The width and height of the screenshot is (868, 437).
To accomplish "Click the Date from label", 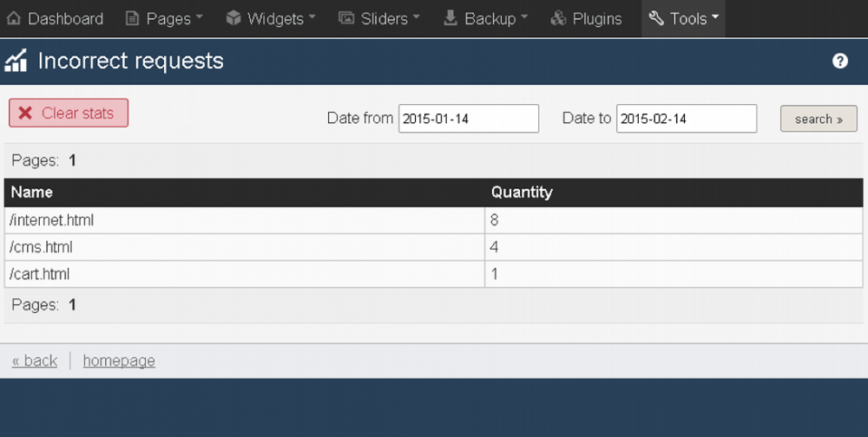I will pos(360,118).
